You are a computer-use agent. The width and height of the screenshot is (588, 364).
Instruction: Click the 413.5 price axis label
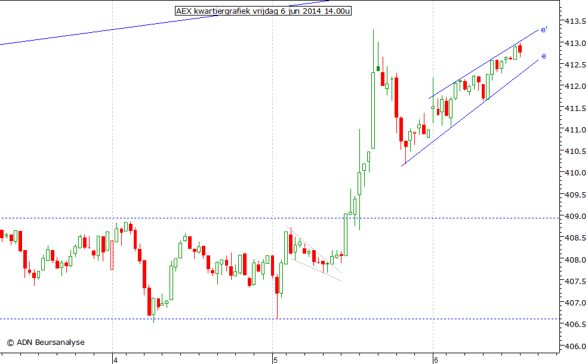(x=575, y=21)
